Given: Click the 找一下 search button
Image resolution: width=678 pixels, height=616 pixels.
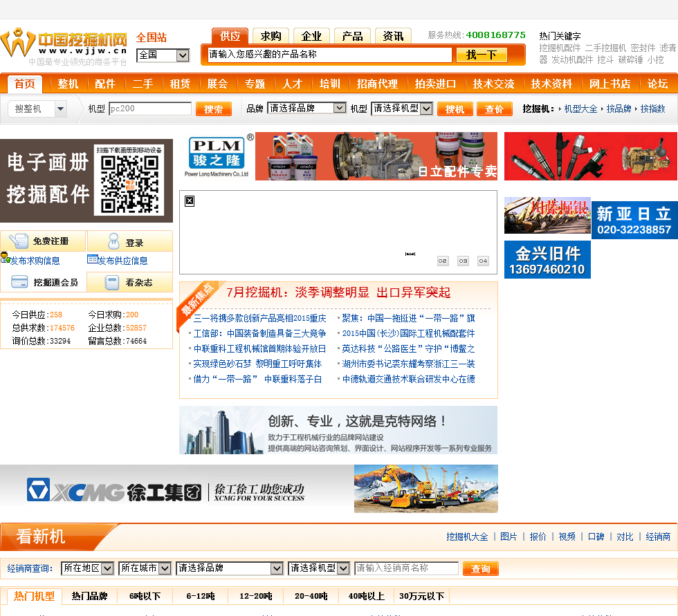Looking at the screenshot, I should click(482, 55).
